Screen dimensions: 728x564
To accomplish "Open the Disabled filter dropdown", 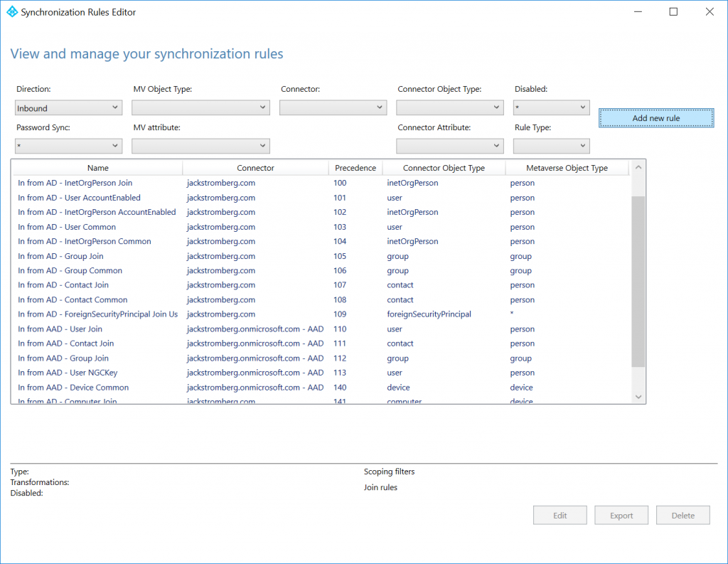I will coord(551,108).
